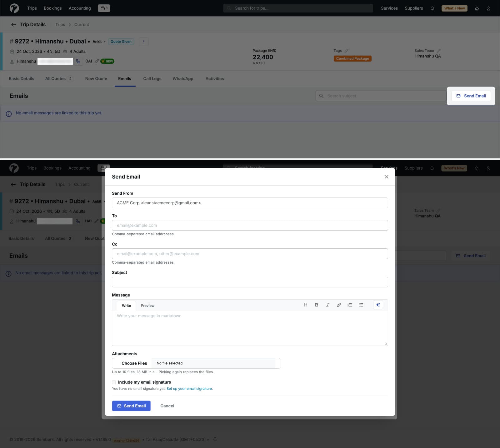This screenshot has width=500, height=448.
Task: Edit Sales Team using its pencil, upper page
Action: coord(439,51)
